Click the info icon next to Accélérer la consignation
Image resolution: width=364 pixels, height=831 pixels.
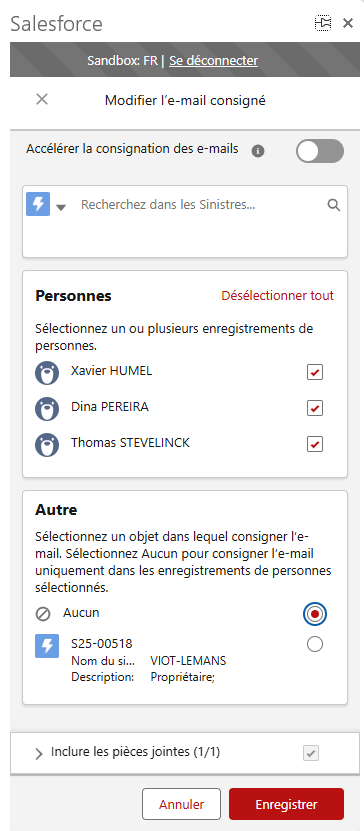[x=258, y=151]
